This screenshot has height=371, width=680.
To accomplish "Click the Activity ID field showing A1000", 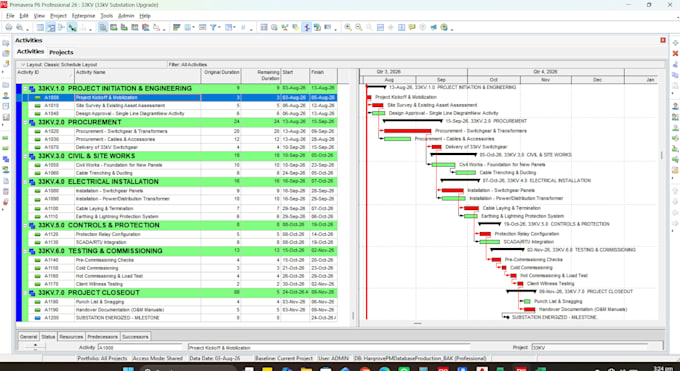I will 140,348.
